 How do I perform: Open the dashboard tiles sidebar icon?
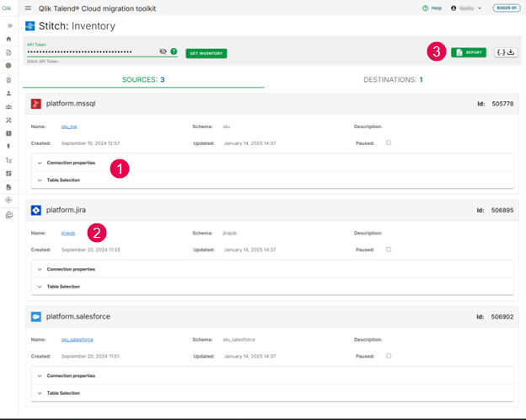[8, 173]
